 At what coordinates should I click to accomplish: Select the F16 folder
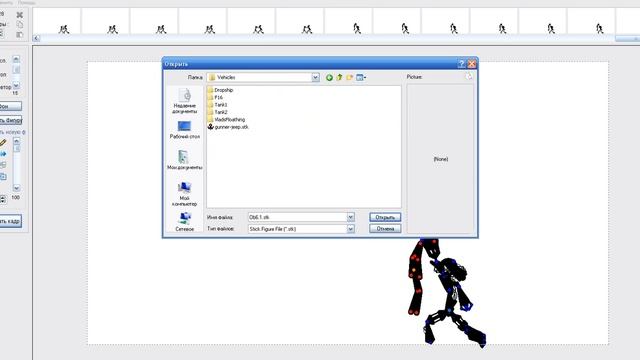point(215,98)
